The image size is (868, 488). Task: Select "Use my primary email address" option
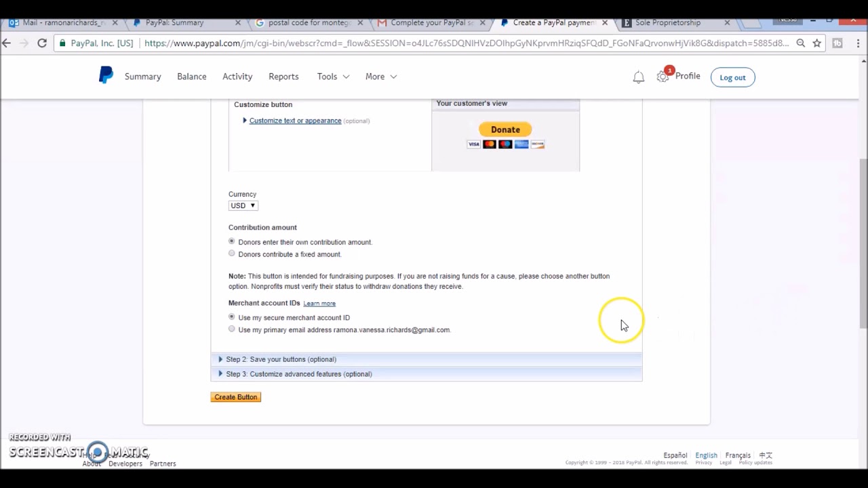[232, 329]
